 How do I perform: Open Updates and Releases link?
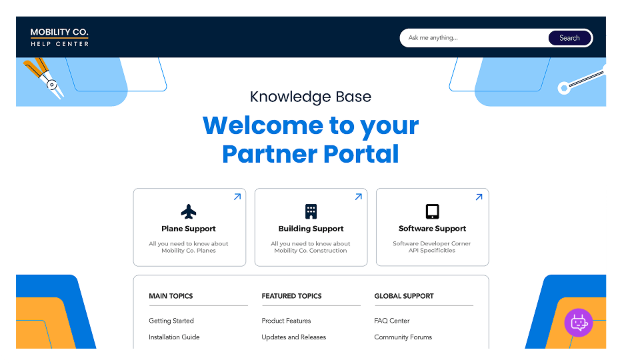(293, 337)
